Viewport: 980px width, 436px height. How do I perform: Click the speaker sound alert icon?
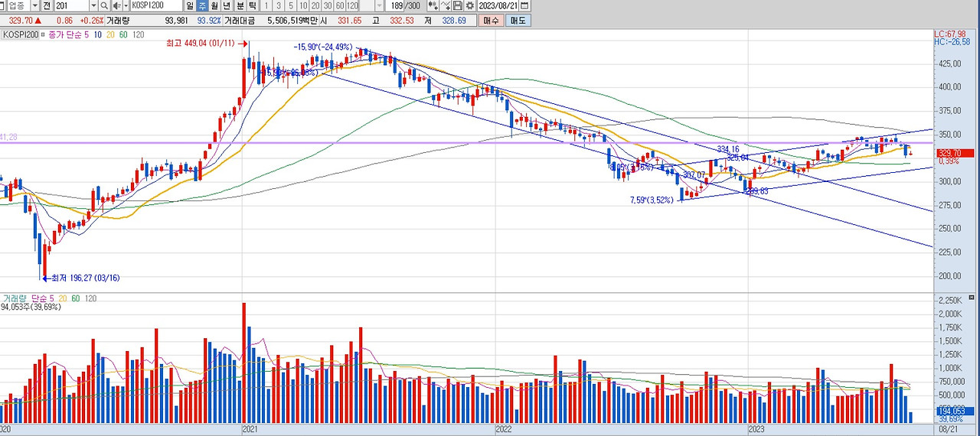pos(116,5)
